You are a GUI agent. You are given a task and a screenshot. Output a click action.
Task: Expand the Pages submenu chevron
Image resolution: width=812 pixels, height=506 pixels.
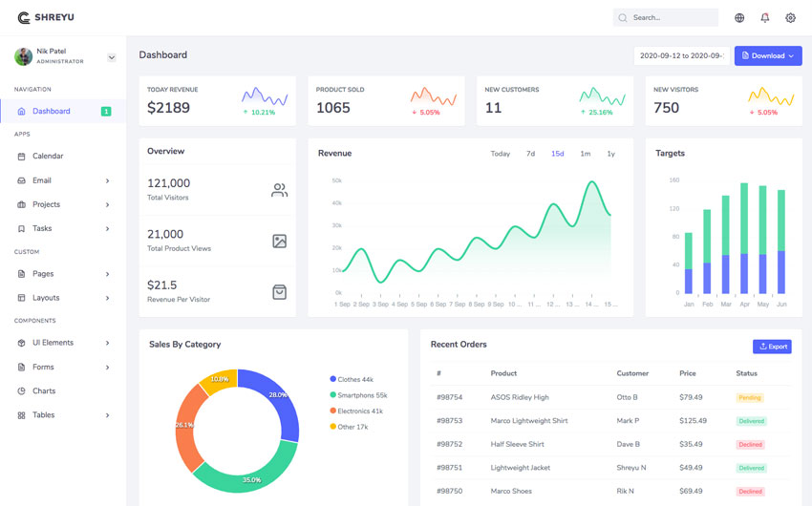pyautogui.click(x=107, y=274)
